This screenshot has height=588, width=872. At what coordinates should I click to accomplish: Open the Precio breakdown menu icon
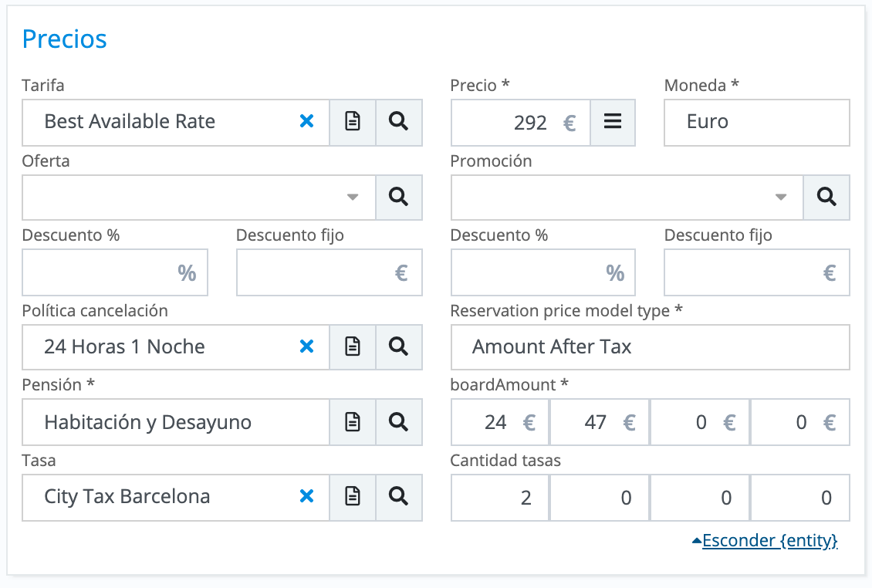[613, 122]
